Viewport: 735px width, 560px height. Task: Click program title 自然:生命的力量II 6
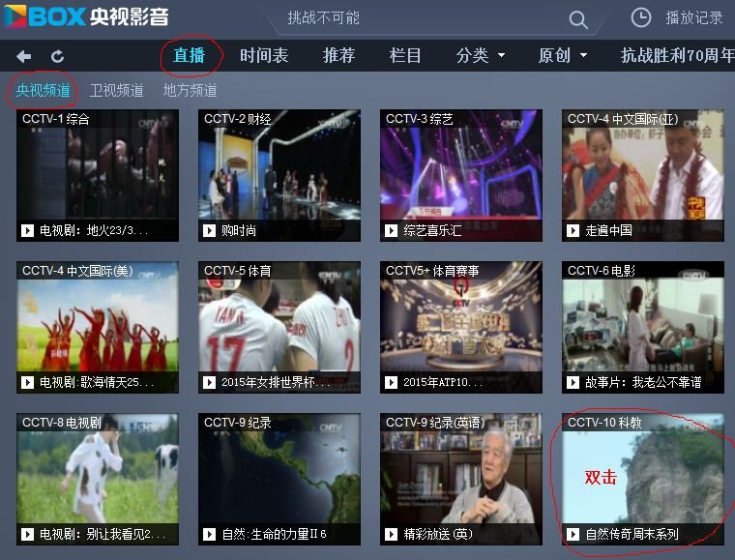click(274, 534)
